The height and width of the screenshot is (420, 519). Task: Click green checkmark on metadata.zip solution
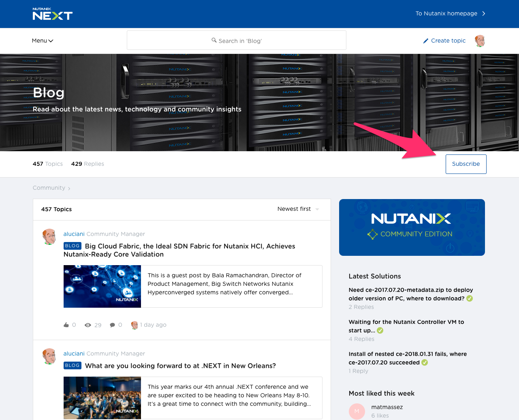[470, 298]
